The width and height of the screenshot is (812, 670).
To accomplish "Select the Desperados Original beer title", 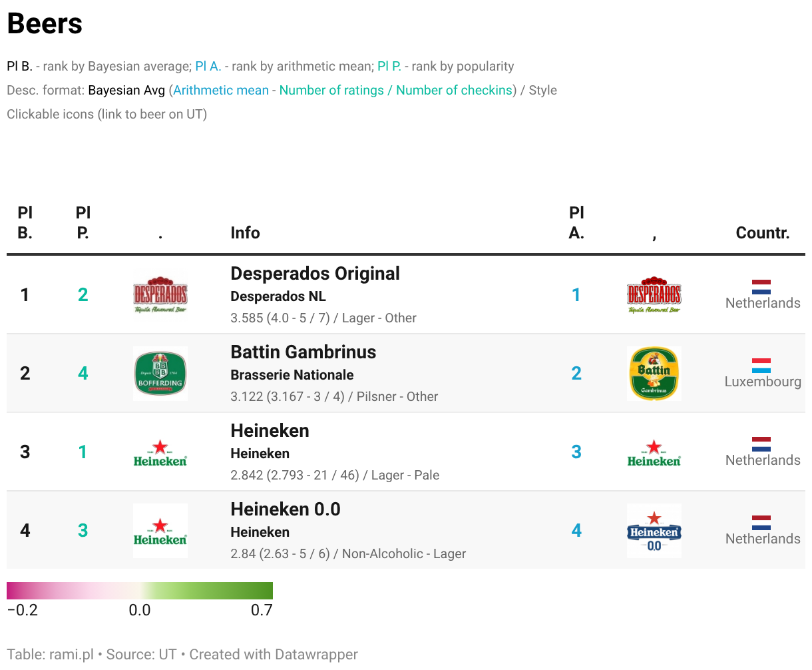I will (315, 274).
